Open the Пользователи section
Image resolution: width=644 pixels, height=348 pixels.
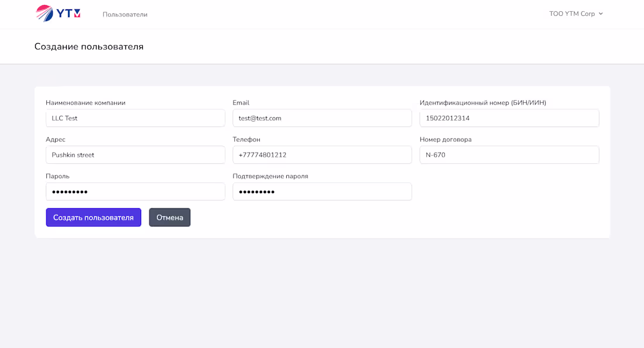[124, 13]
